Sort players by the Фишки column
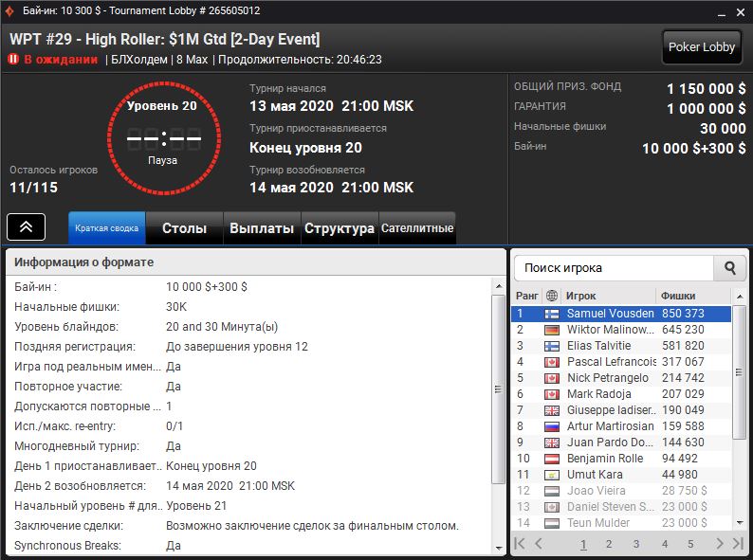This screenshot has height=560, width=753. coord(692,296)
